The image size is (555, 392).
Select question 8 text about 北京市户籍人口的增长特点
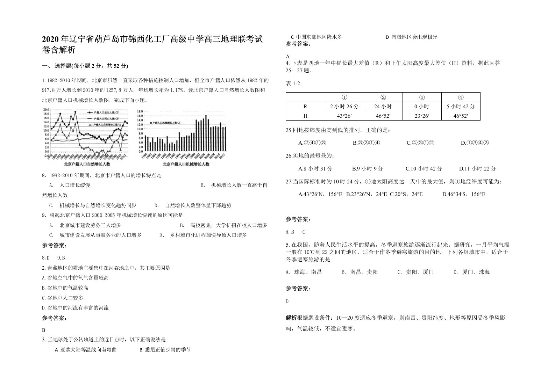102,175
